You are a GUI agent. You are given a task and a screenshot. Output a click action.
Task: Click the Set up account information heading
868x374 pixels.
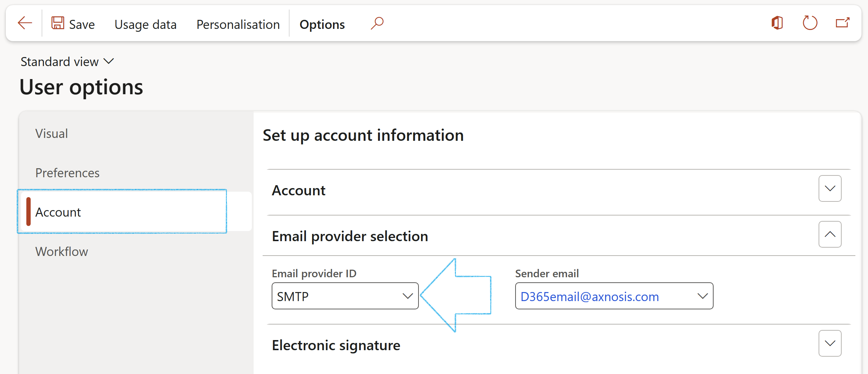(x=363, y=135)
